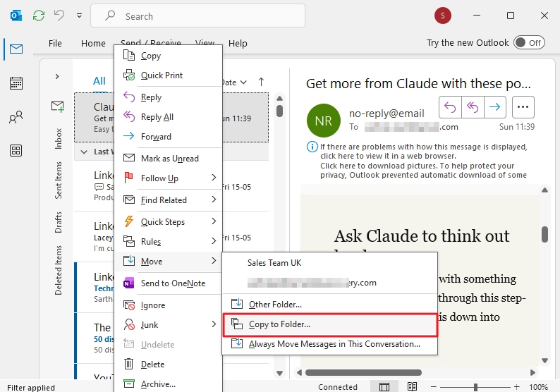The height and width of the screenshot is (392, 560).
Task: Open the More Apps grid icon
Action: pos(16,150)
